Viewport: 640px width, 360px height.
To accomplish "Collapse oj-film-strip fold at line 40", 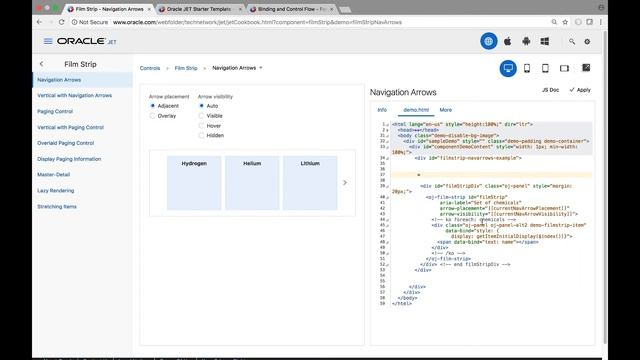I will tap(387, 198).
